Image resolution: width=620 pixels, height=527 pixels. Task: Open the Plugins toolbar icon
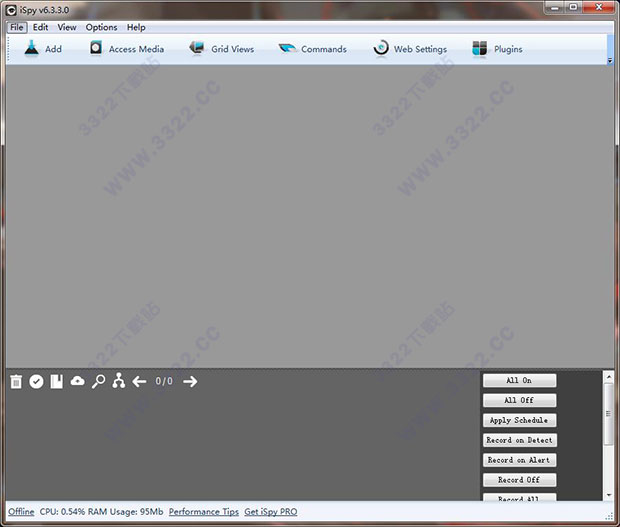pyautogui.click(x=480, y=49)
